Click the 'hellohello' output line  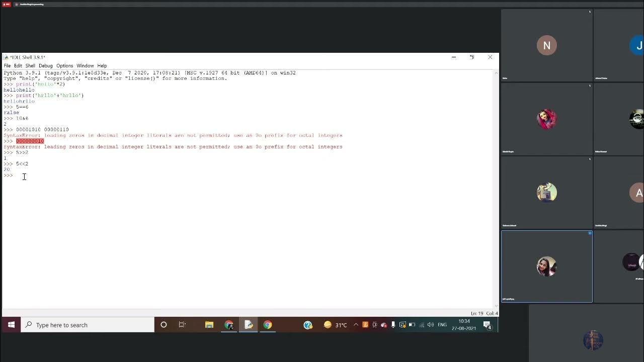tap(19, 90)
